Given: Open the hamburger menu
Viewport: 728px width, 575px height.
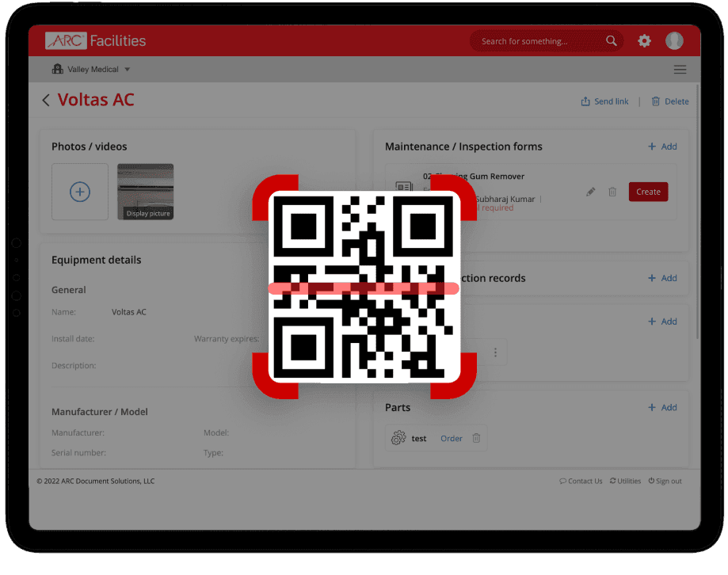Looking at the screenshot, I should coord(680,69).
